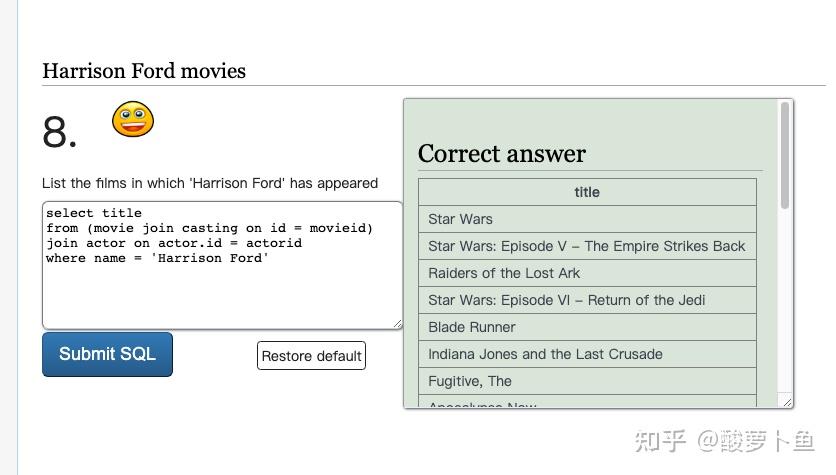The image size is (836, 475).
Task: Click the 'Correct answer' heading
Action: click(502, 154)
